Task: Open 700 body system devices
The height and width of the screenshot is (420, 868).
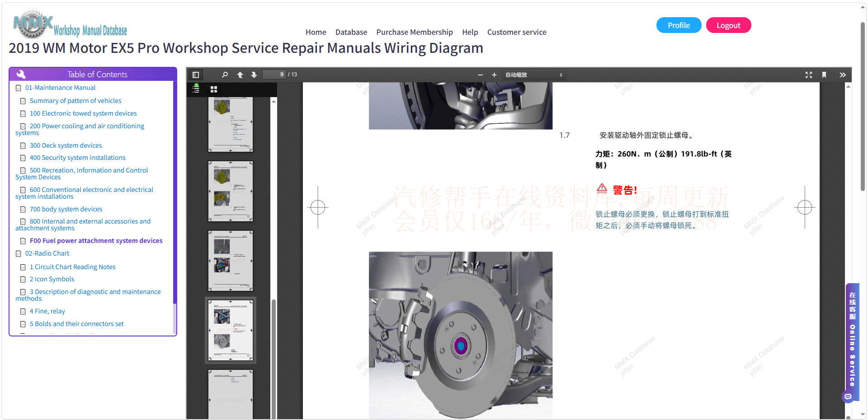Action: pyautogui.click(x=66, y=209)
